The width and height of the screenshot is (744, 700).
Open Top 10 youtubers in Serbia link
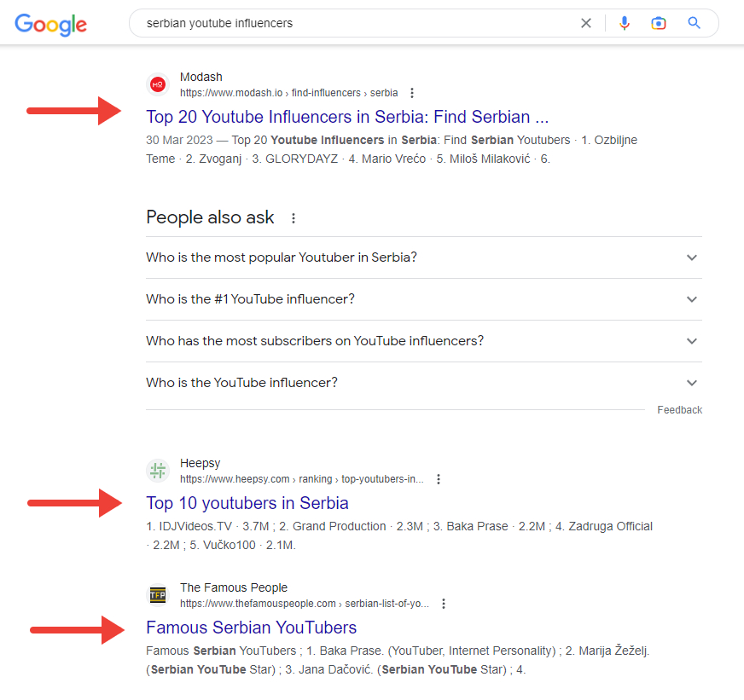pos(247,503)
